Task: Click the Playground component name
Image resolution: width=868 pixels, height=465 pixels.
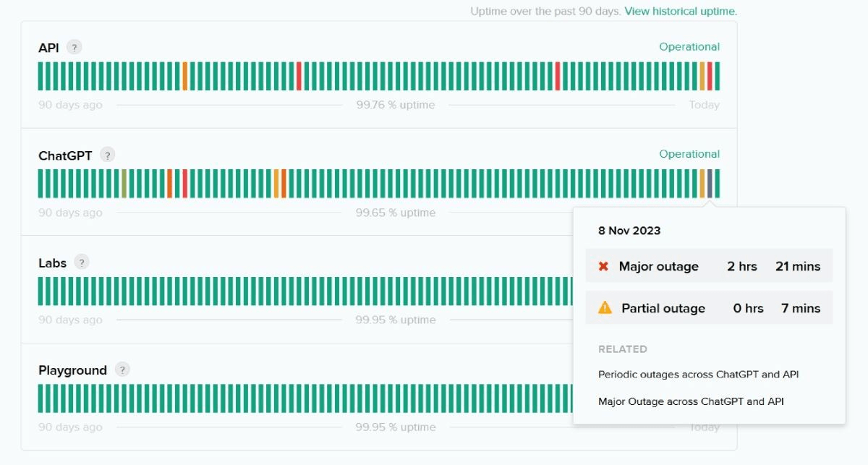Action: click(x=72, y=370)
